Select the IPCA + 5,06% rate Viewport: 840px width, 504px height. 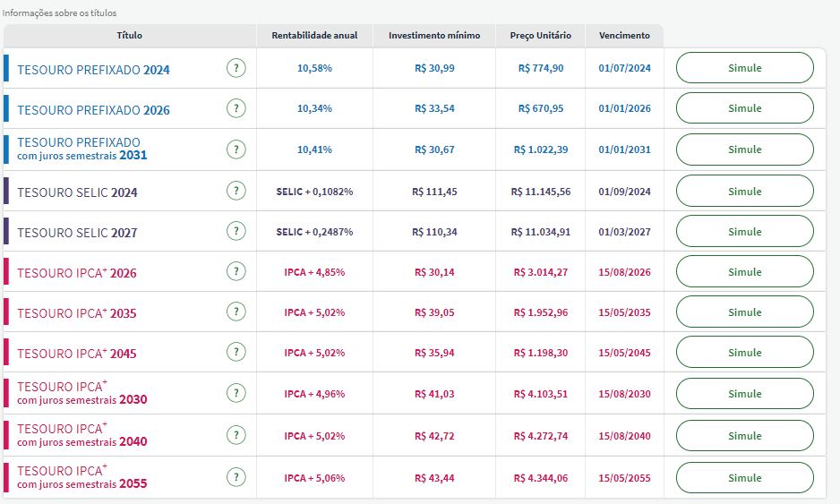(314, 478)
